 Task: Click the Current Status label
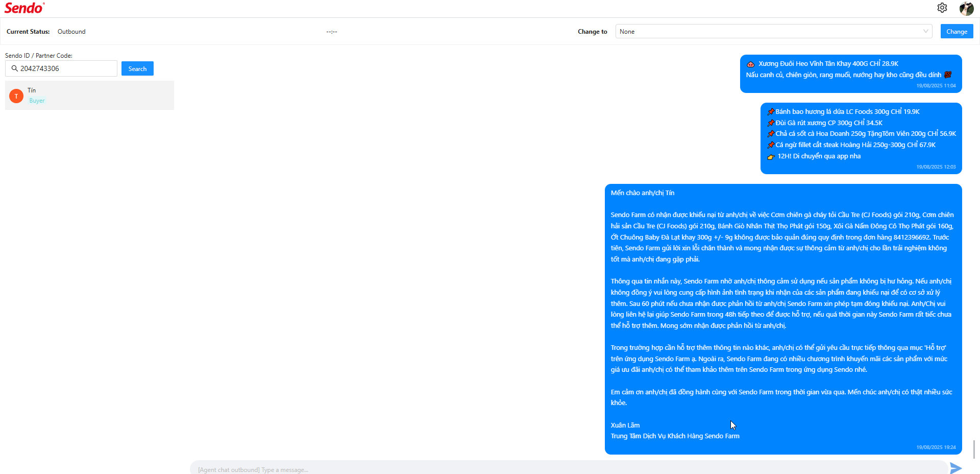[28, 32]
